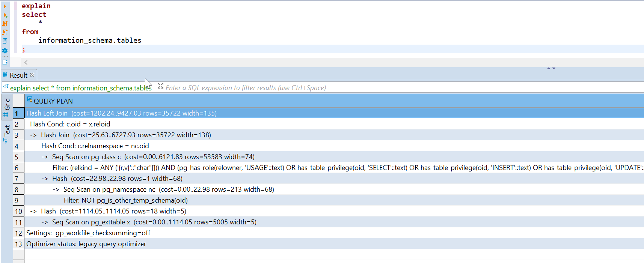The width and height of the screenshot is (644, 263).
Task: Open SQL editor settings gear
Action: tap(5, 51)
